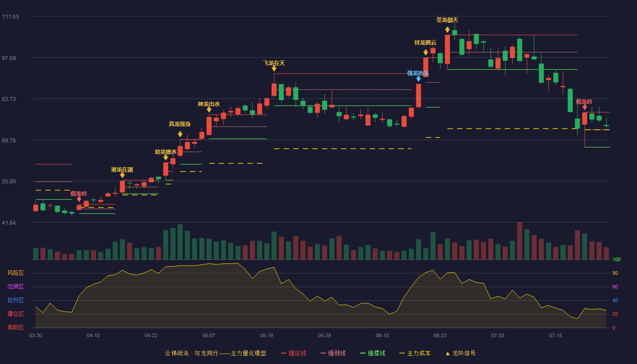Click the 出货区 zone label
The width and height of the screenshot is (637, 364).
[x=15, y=287]
